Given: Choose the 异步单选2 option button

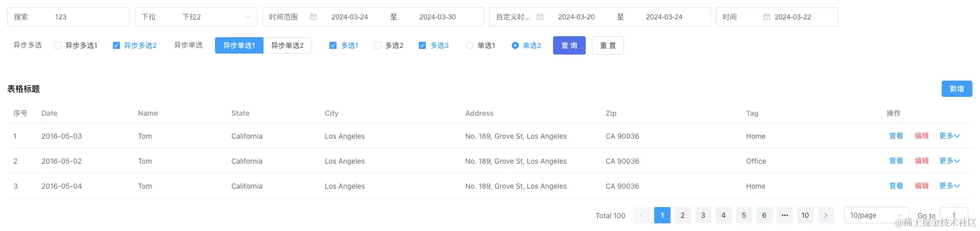Looking at the screenshot, I should tap(288, 45).
